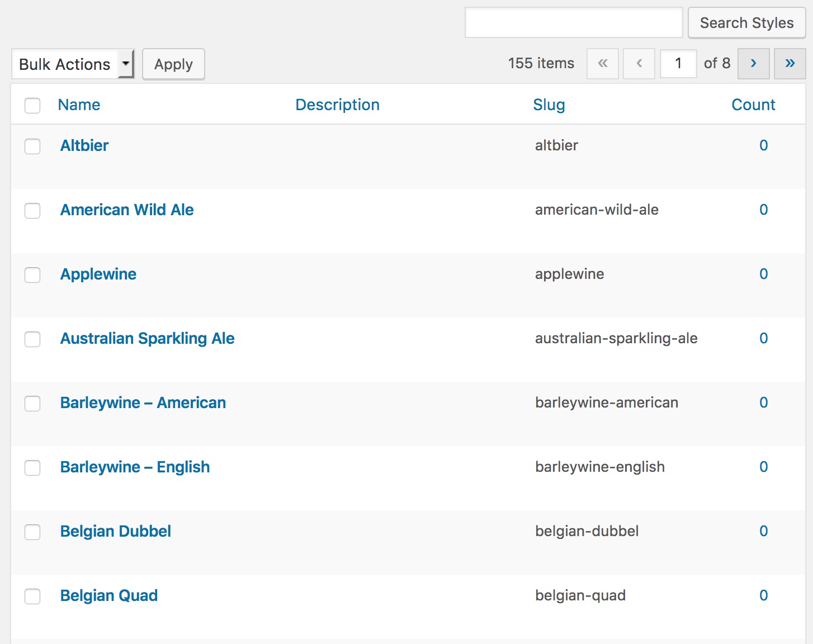
Task: Click the Altbier count value 0
Action: point(763,145)
